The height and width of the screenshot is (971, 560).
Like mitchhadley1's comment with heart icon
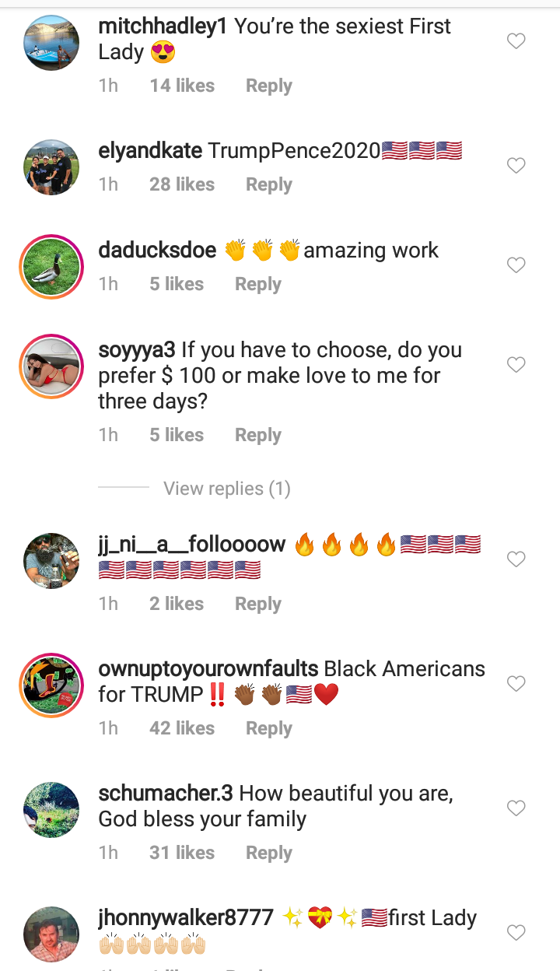tap(516, 41)
